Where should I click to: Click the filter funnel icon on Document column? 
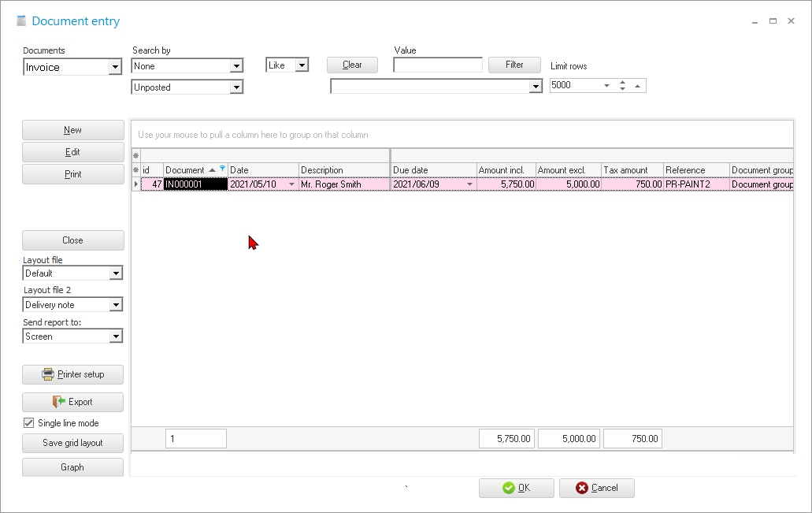pos(223,169)
